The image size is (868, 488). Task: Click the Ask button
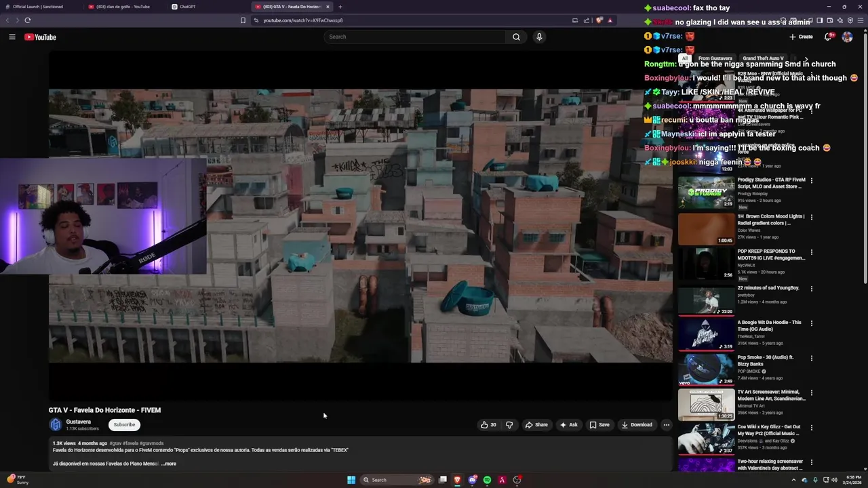[x=569, y=425]
